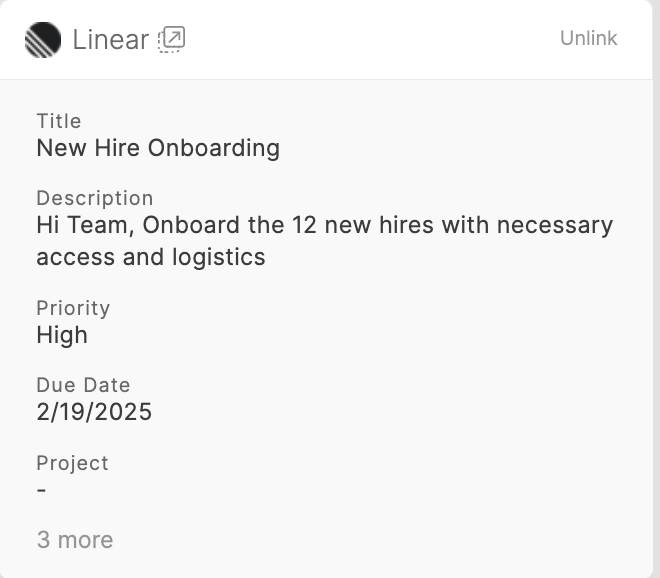
Task: Expand the 3 more fields
Action: [x=75, y=539]
